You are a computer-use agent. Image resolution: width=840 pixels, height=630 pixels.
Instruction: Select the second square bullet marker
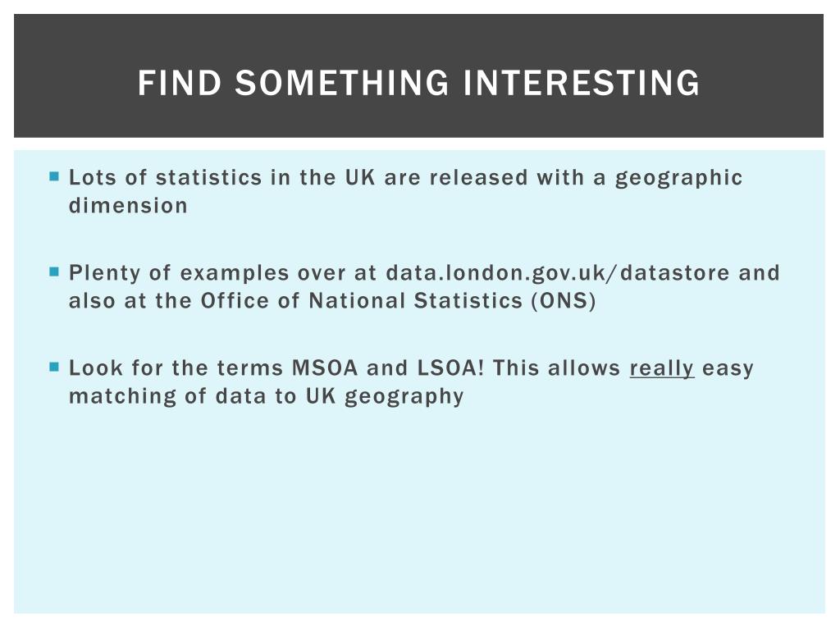[x=54, y=272]
